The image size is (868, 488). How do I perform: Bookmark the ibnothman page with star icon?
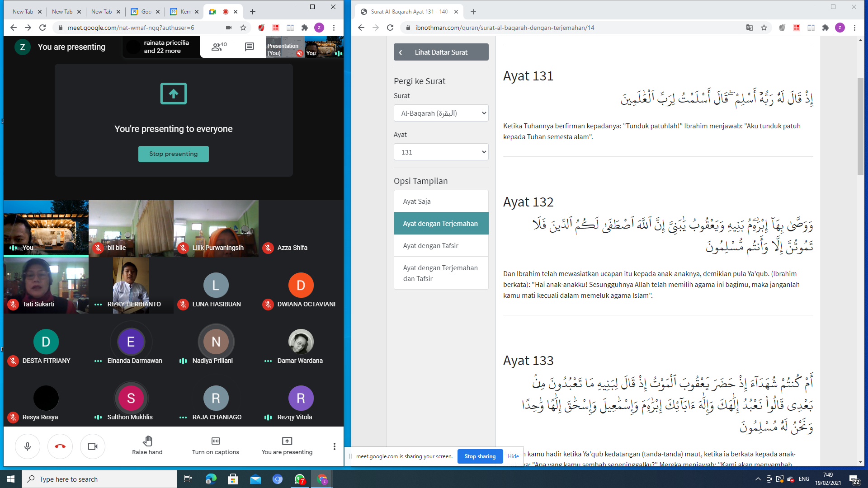[x=764, y=28]
